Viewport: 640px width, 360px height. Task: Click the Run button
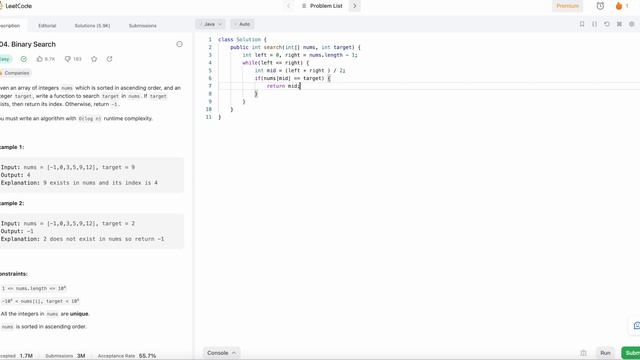(605, 353)
